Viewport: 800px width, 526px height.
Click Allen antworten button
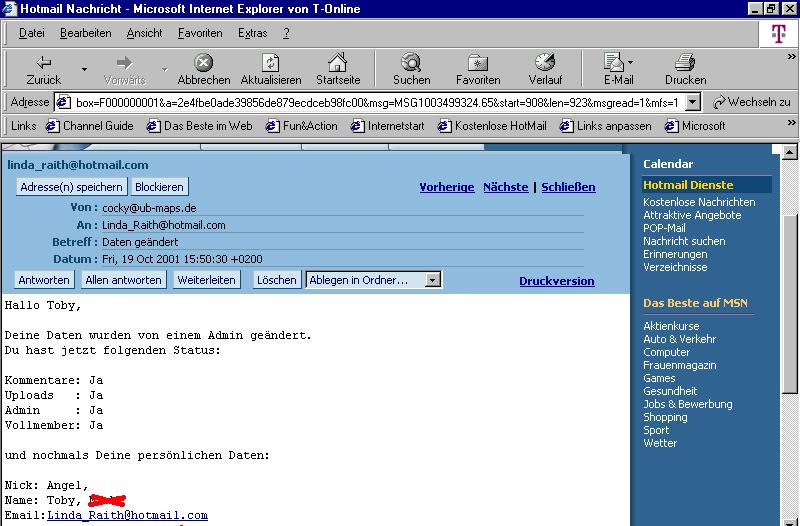(123, 280)
